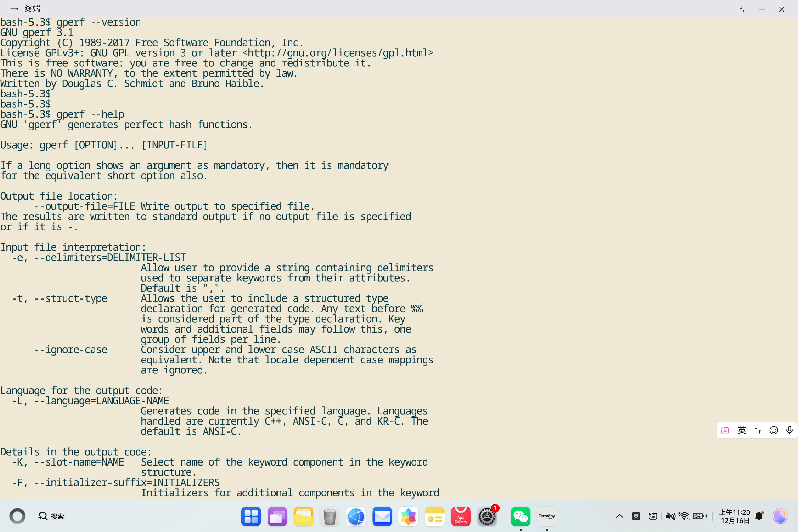Open App Gallery from the dock
798x532 pixels.
[x=460, y=516]
